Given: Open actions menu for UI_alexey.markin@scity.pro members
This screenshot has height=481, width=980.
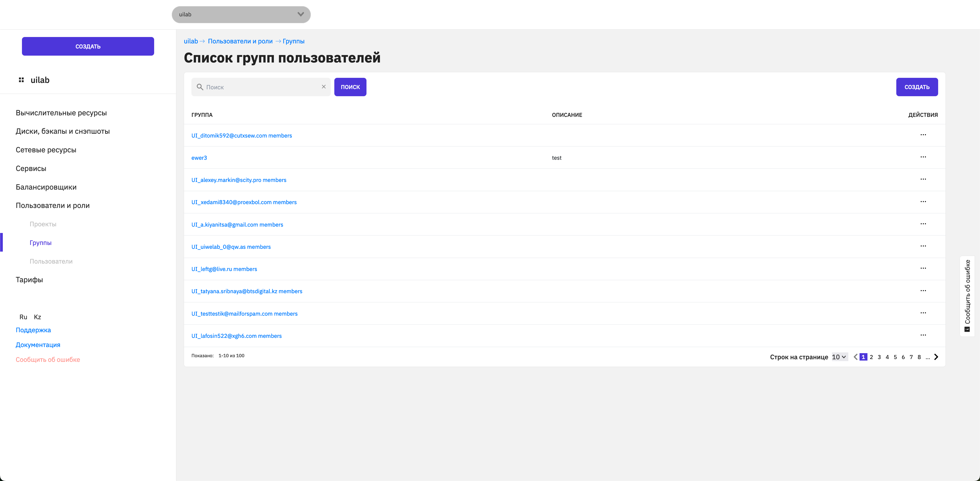Looking at the screenshot, I should pyautogui.click(x=923, y=179).
